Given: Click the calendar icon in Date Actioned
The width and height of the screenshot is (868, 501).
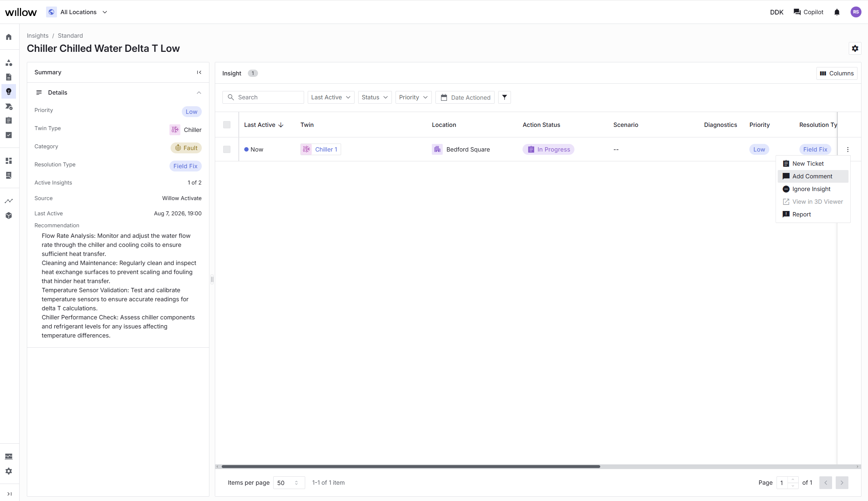Looking at the screenshot, I should [444, 98].
